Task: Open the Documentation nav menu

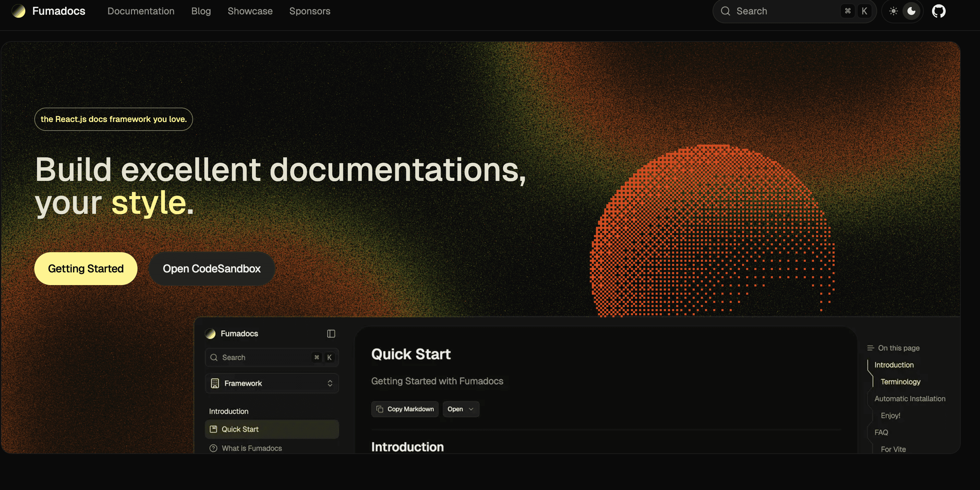Action: 141,11
